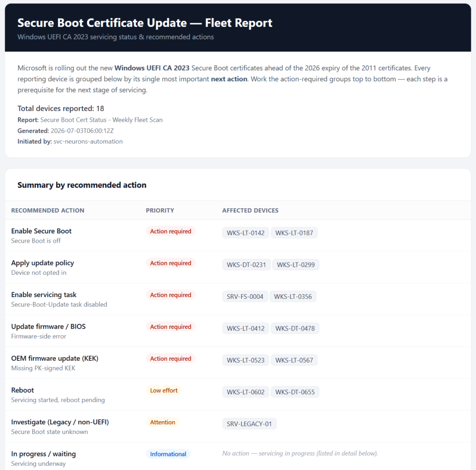Open the SRV-FS-0004 device chip

click(x=245, y=297)
